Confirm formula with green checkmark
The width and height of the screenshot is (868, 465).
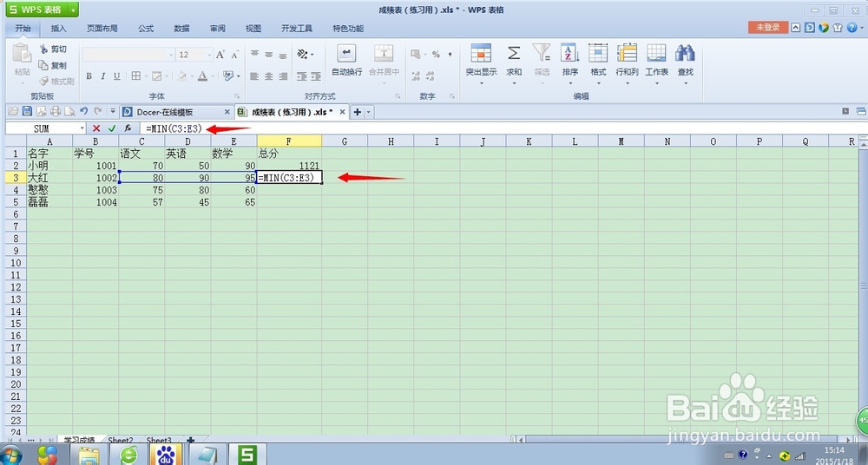[x=112, y=128]
